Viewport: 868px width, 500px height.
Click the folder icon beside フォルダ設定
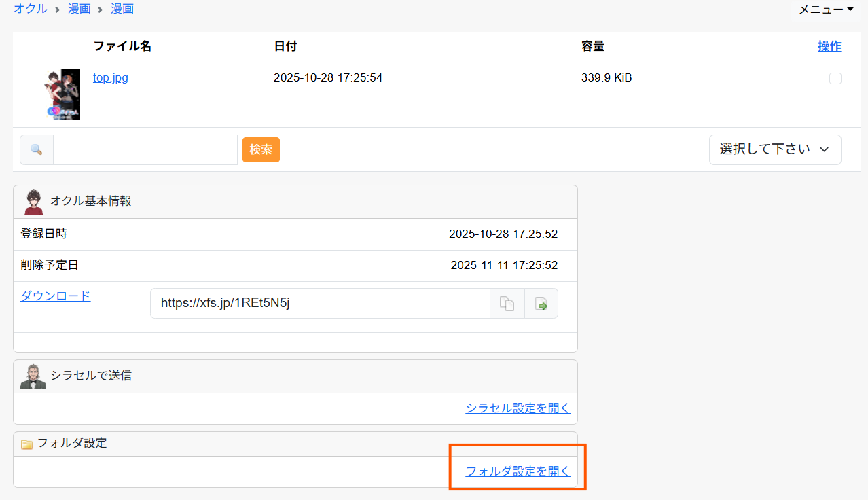pos(27,444)
